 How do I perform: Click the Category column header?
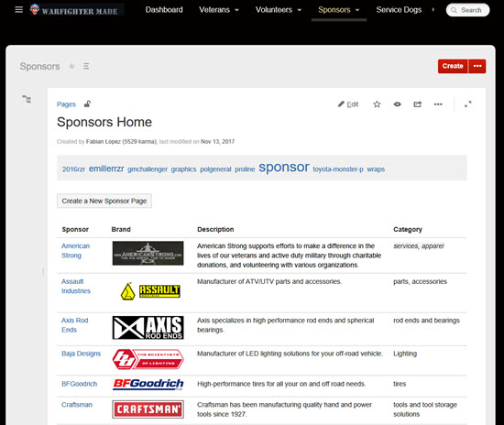point(408,229)
